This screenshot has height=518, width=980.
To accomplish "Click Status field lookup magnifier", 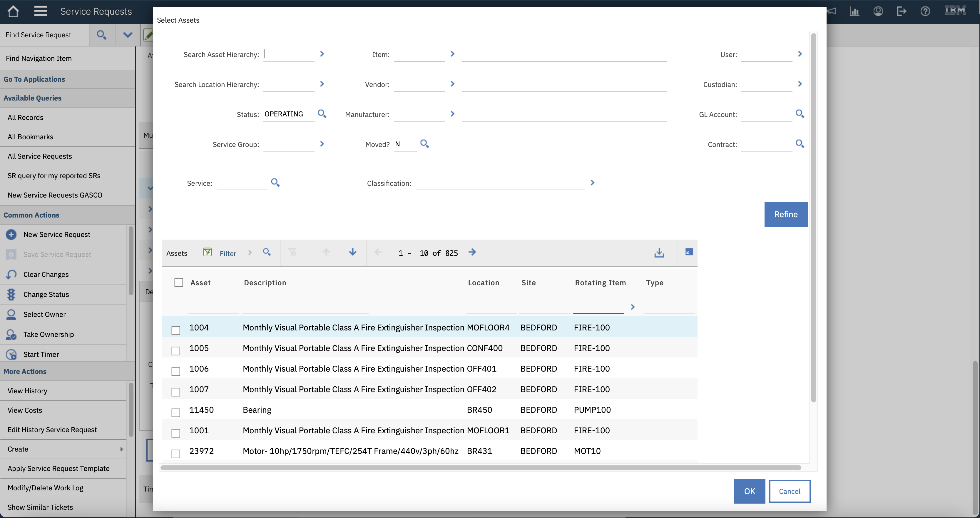I will click(x=322, y=114).
